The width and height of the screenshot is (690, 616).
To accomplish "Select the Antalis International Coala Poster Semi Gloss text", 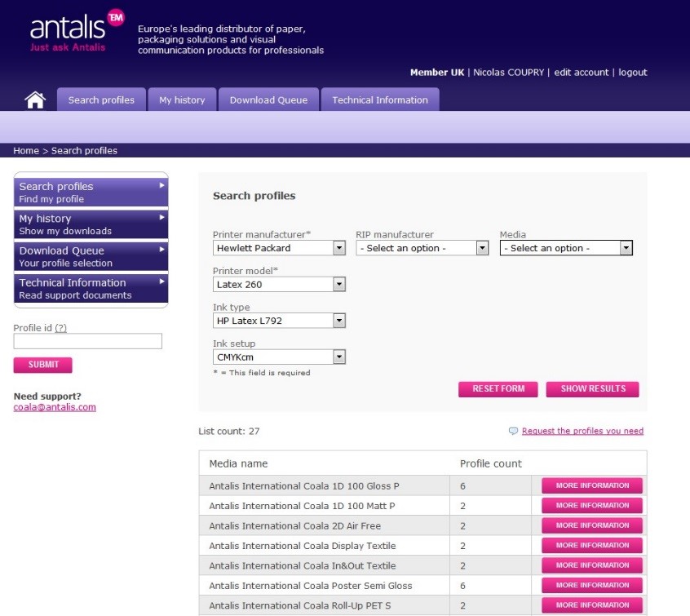I will click(x=311, y=586).
